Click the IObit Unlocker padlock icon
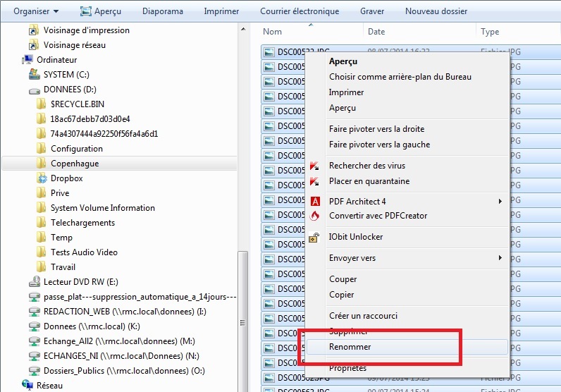Image resolution: width=561 pixels, height=392 pixels. coord(315,238)
